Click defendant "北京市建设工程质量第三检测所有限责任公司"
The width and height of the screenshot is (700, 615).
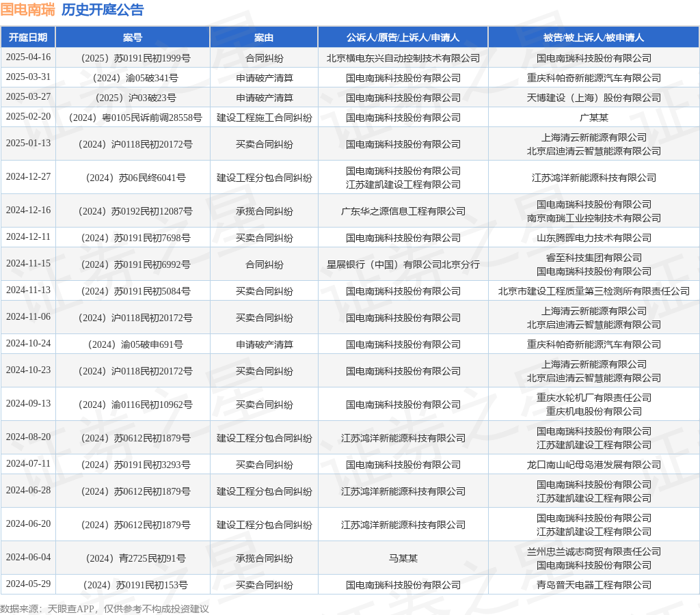click(594, 291)
